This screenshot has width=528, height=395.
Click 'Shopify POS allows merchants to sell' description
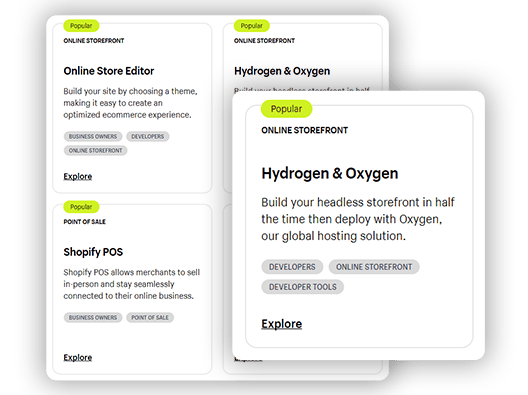click(x=132, y=284)
